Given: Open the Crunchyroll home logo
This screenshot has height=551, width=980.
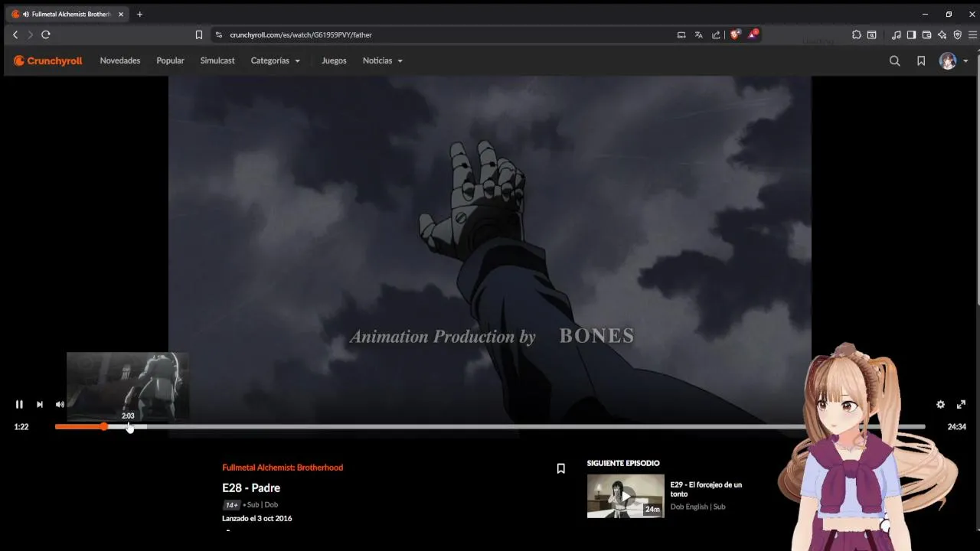Looking at the screenshot, I should tap(47, 60).
